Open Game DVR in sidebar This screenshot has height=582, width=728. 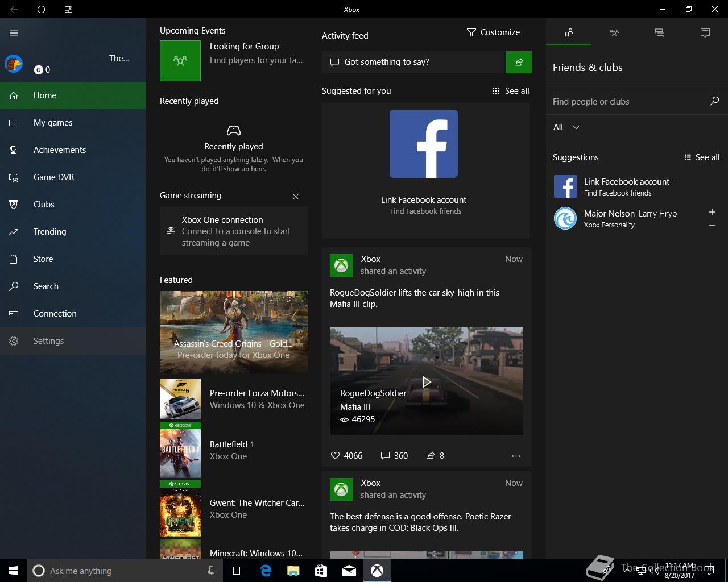point(73,177)
